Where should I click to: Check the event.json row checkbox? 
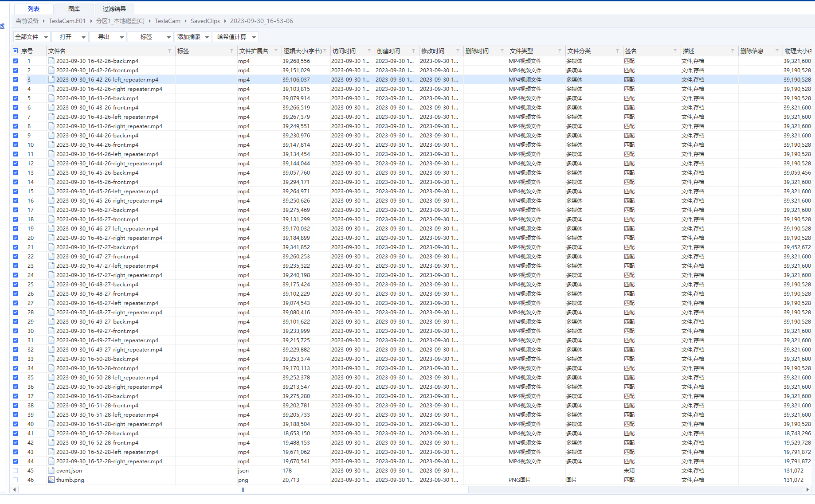(16, 470)
